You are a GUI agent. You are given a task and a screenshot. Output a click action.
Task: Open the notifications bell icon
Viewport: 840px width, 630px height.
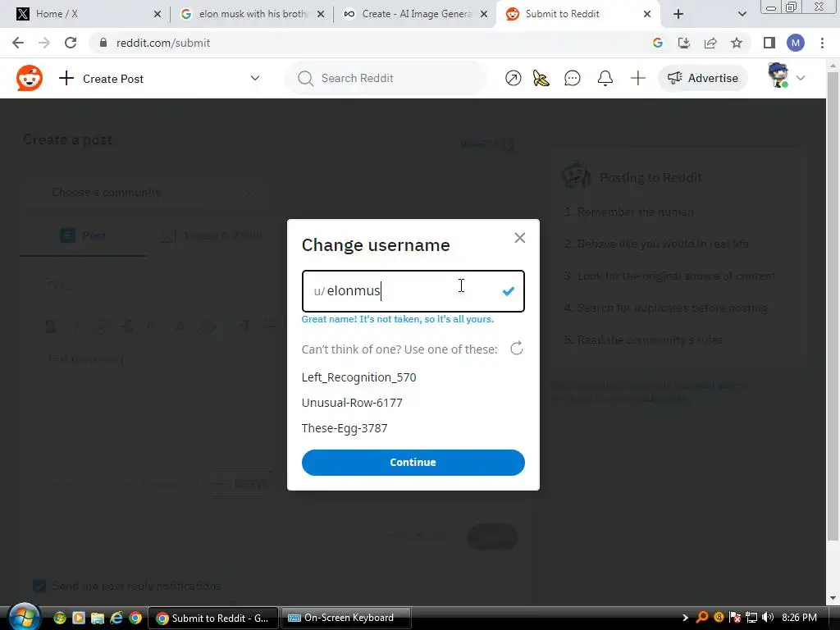[605, 78]
